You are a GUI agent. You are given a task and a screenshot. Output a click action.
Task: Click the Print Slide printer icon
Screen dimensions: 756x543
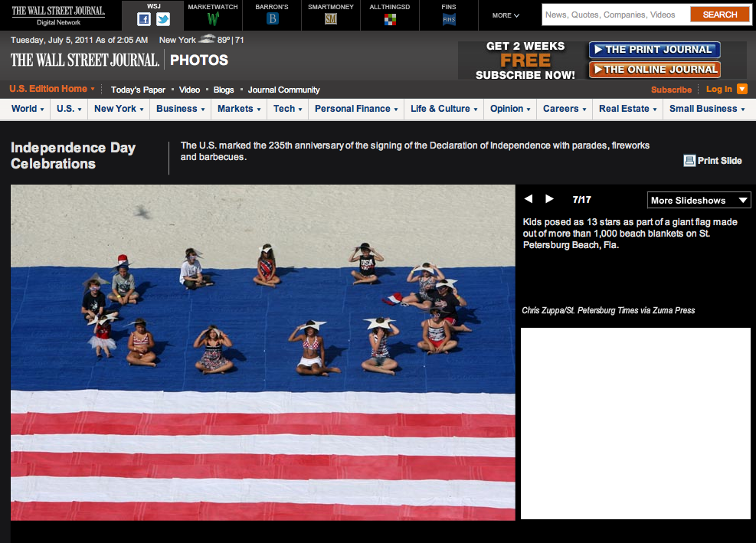pyautogui.click(x=689, y=161)
